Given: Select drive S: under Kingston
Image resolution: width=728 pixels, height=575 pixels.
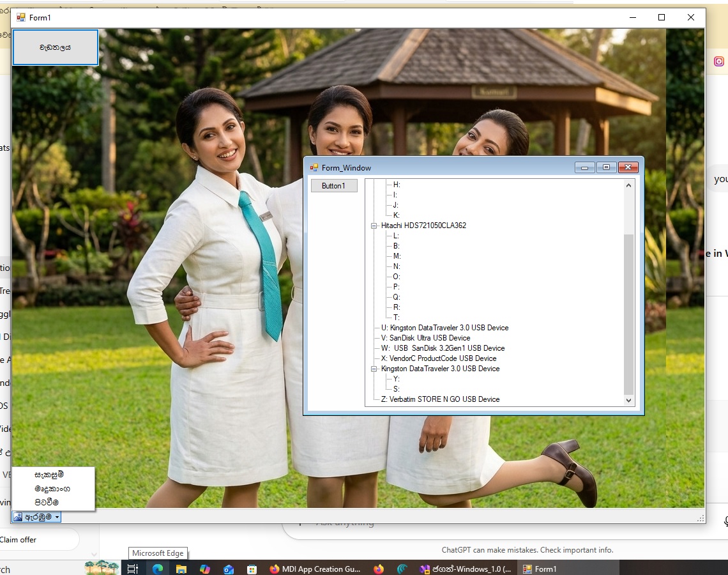Looking at the screenshot, I should coord(396,389).
